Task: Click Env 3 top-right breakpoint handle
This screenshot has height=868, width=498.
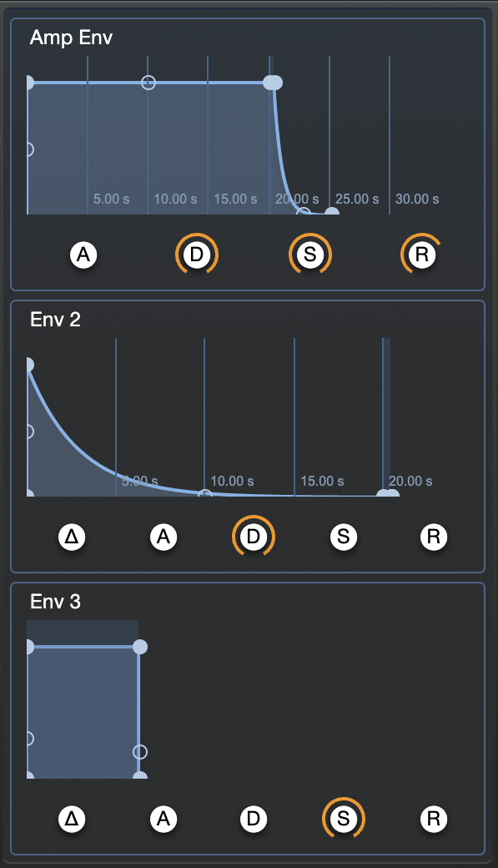Action: coord(140,647)
